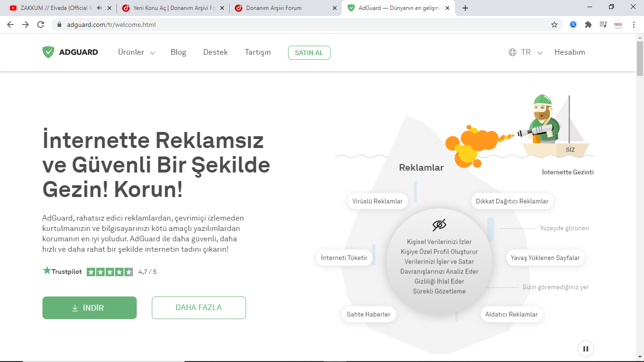
Task: Reload the AdGuard page
Action: click(41, 25)
